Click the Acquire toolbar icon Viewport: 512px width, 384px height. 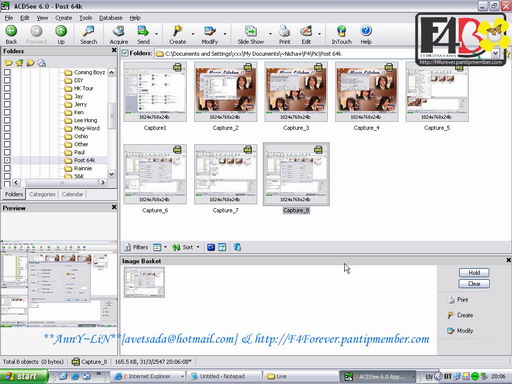click(119, 31)
